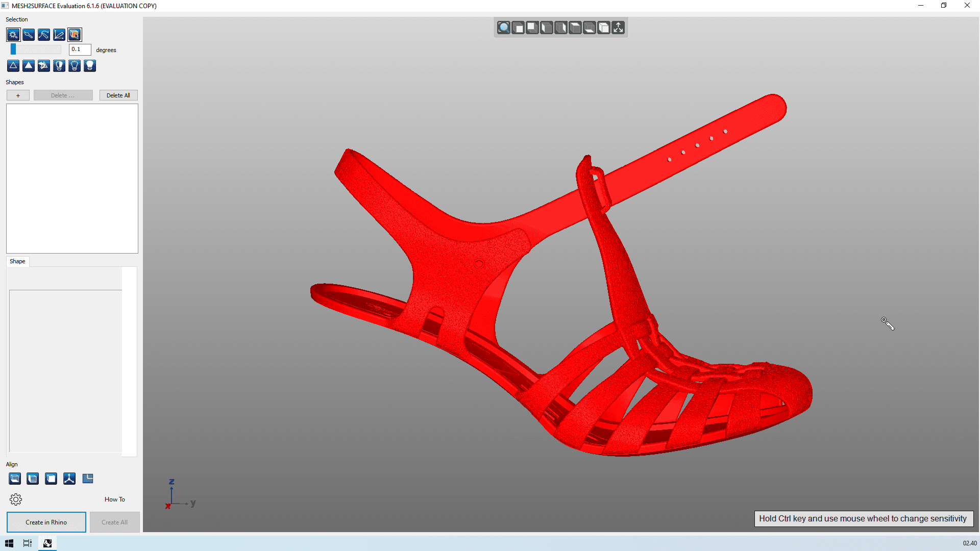
Task: Activate the brush selection tool
Action: click(29, 35)
